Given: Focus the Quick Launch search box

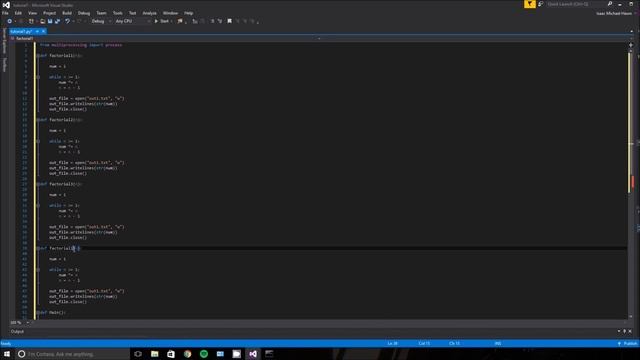Looking at the screenshot, I should [576, 4].
